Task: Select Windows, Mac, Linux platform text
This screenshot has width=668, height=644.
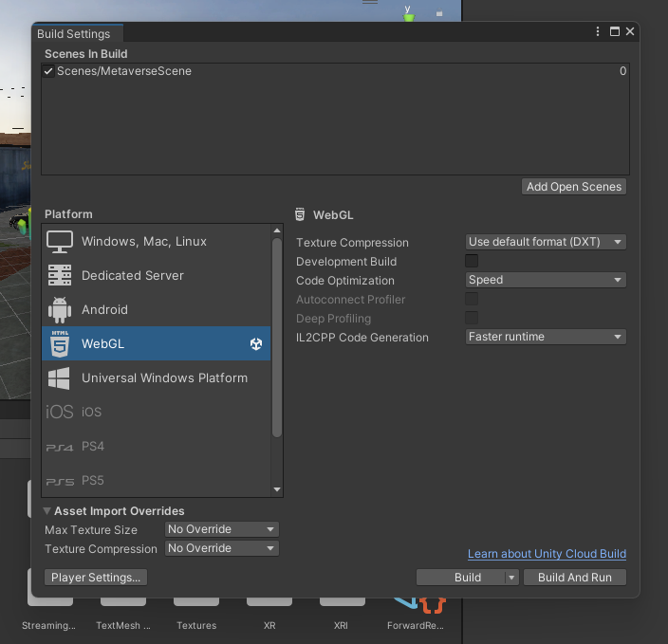Action: pos(144,242)
